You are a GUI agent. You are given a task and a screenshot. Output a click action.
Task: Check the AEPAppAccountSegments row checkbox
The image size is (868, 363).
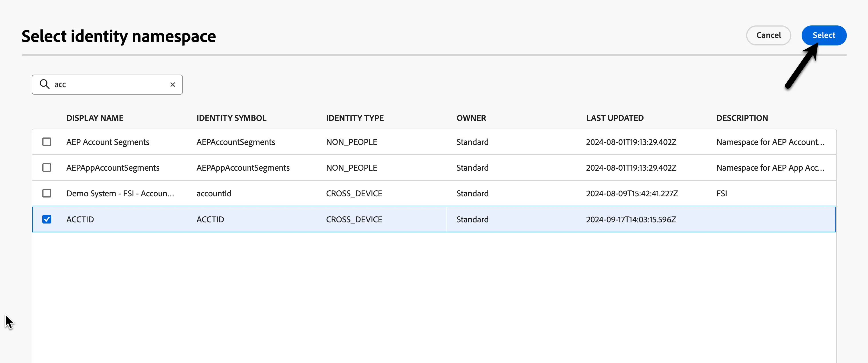[x=47, y=167]
